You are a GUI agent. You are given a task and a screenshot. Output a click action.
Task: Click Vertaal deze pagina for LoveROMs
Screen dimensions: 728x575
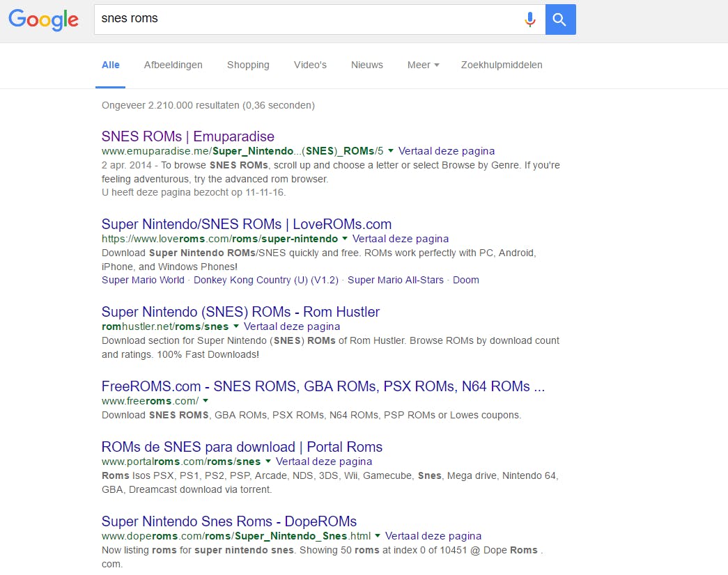coord(401,239)
